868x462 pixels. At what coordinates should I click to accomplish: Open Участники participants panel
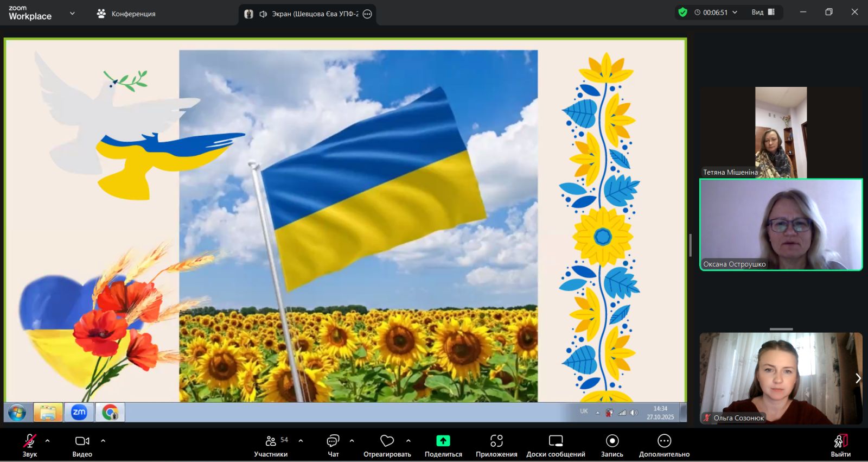click(x=271, y=445)
